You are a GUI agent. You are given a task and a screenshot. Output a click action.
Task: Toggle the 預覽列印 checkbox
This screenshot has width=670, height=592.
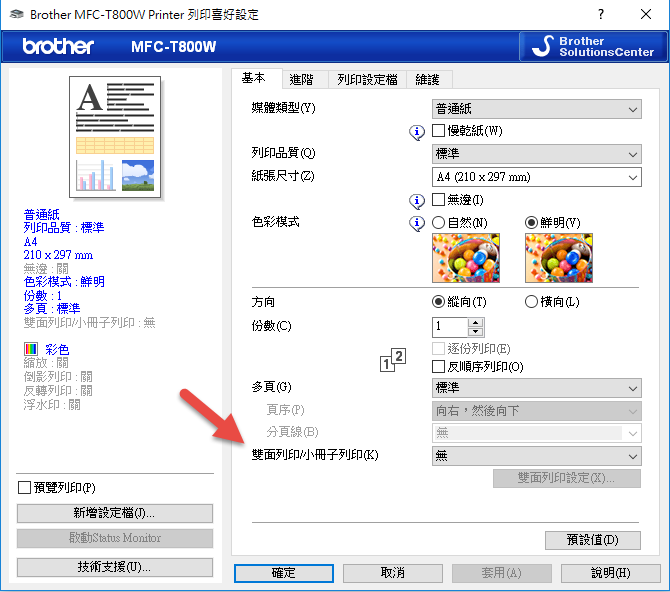coord(24,487)
